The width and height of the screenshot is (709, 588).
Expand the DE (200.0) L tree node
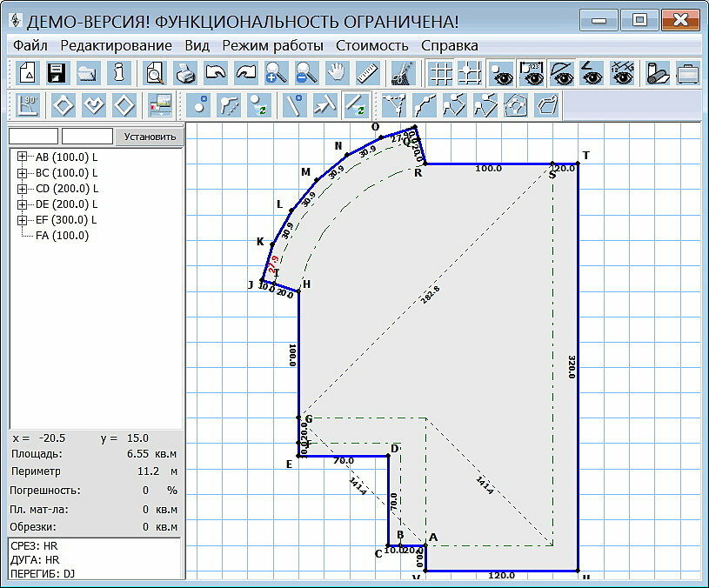click(21, 204)
